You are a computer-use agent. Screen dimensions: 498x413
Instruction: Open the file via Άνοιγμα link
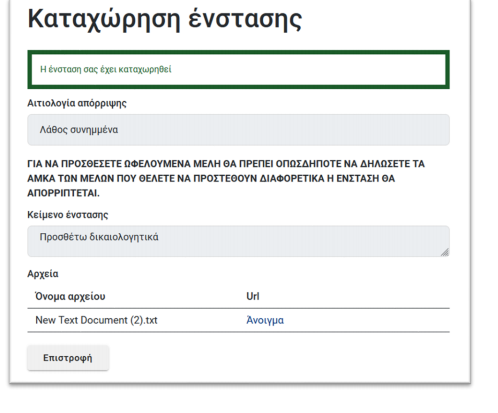[265, 320]
